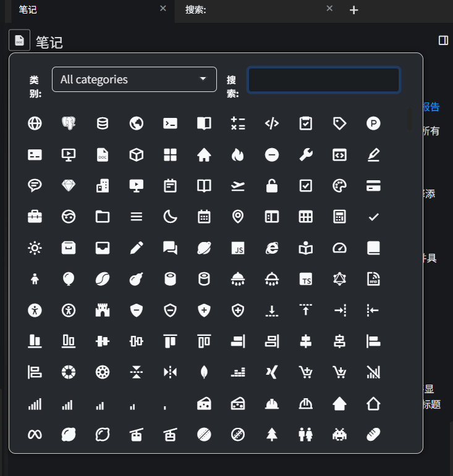The height and width of the screenshot is (476, 453).
Task: Choose the crescent moon icon
Action: [170, 216]
